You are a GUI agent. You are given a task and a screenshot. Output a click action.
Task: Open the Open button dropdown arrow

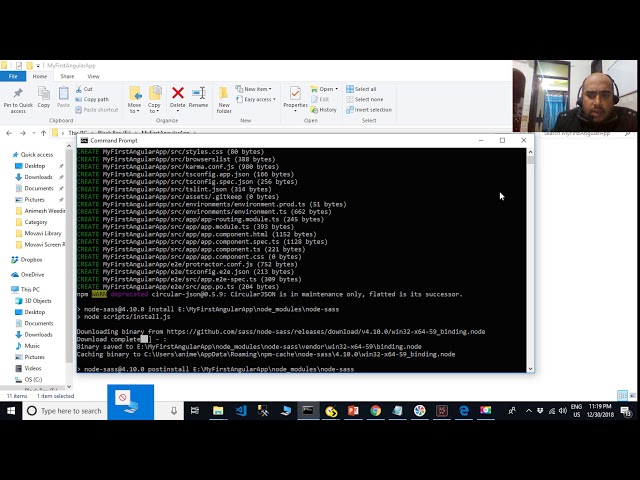(336, 89)
